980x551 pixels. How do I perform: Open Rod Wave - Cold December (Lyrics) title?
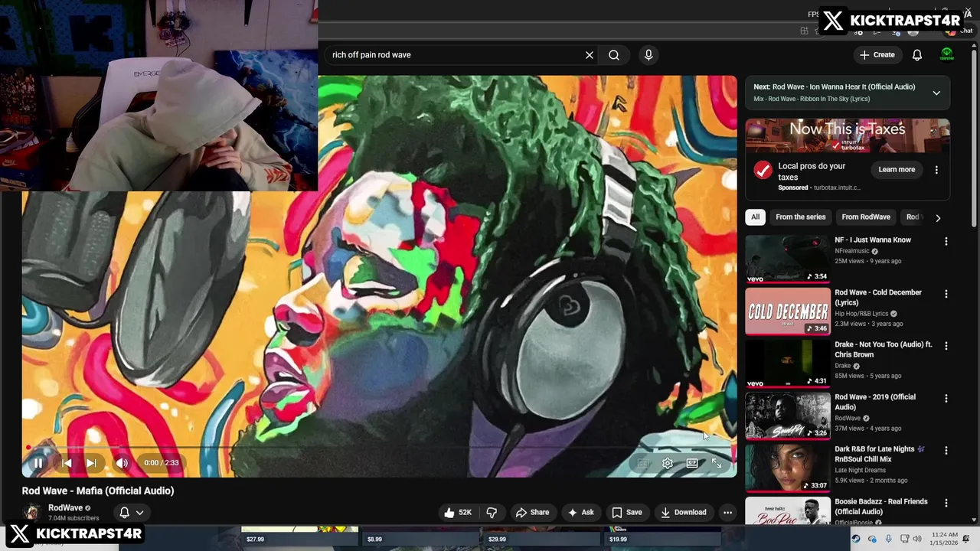pos(878,297)
